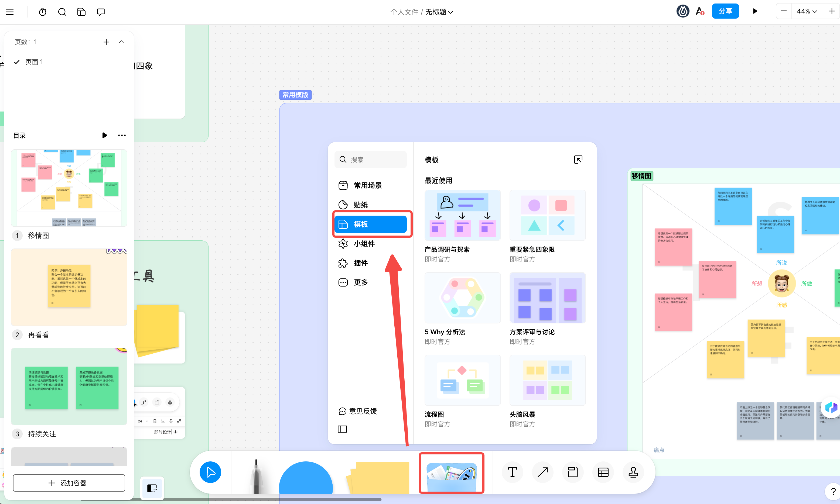Click the 个人文件 breadcrumb link
Image resolution: width=840 pixels, height=504 pixels.
(x=404, y=12)
